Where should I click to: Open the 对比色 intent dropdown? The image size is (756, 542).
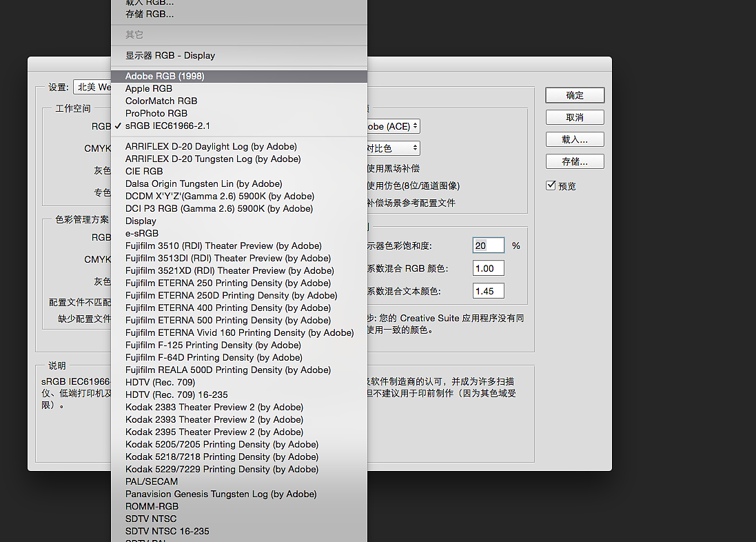394,148
